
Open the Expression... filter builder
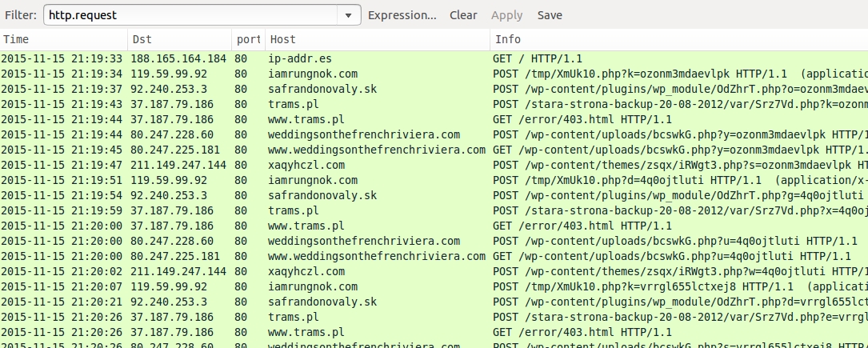click(x=402, y=15)
